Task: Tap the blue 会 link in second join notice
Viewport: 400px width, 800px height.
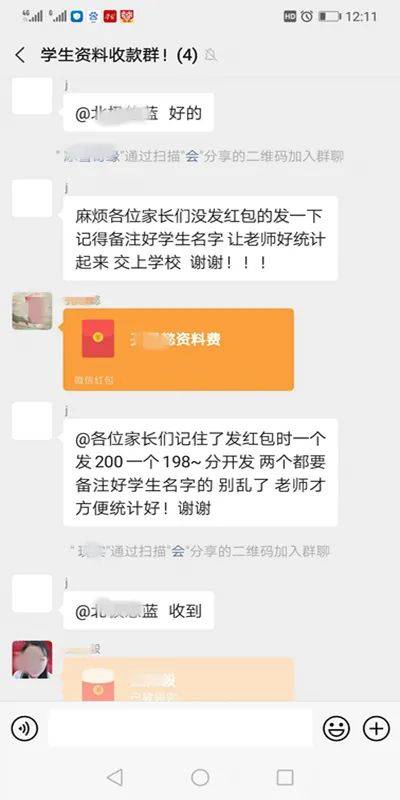Action: pos(177,551)
